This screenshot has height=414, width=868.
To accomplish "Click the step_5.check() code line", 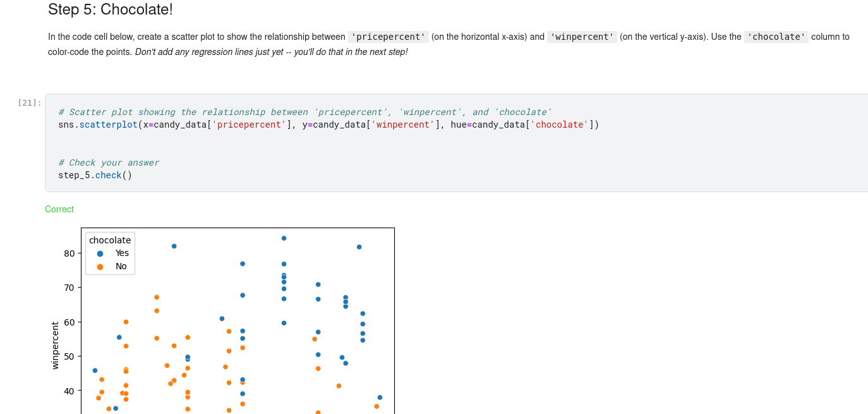I will [x=95, y=175].
